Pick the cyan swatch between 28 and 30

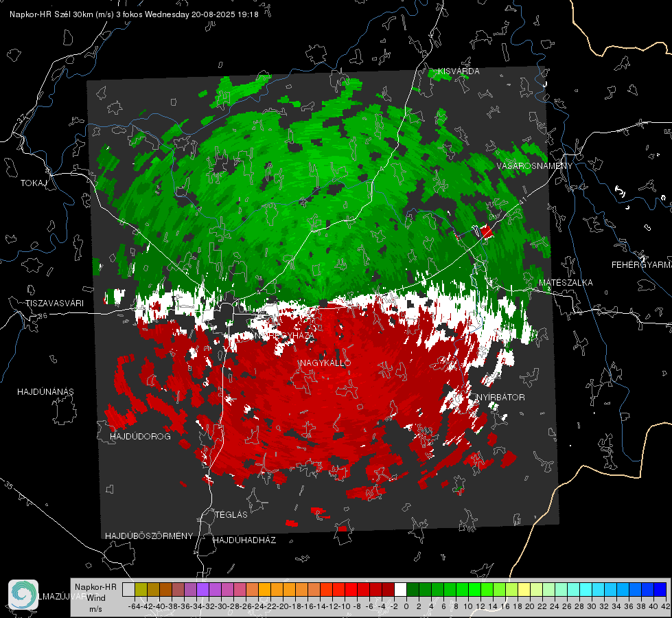pyautogui.click(x=586, y=589)
